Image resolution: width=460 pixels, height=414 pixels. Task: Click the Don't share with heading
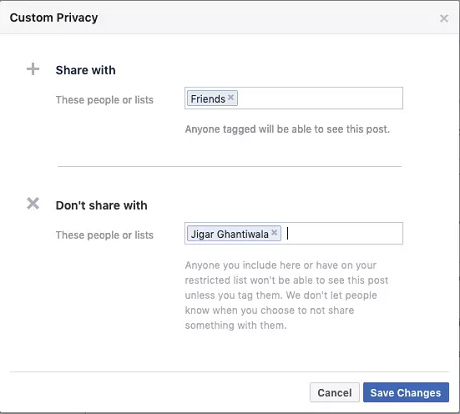101,205
